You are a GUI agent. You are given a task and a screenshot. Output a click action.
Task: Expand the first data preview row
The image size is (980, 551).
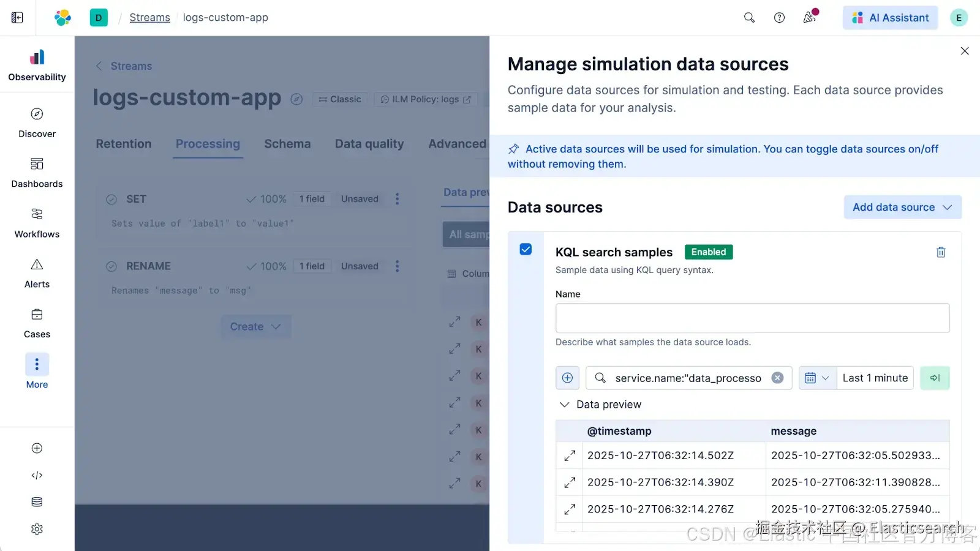[x=570, y=455]
